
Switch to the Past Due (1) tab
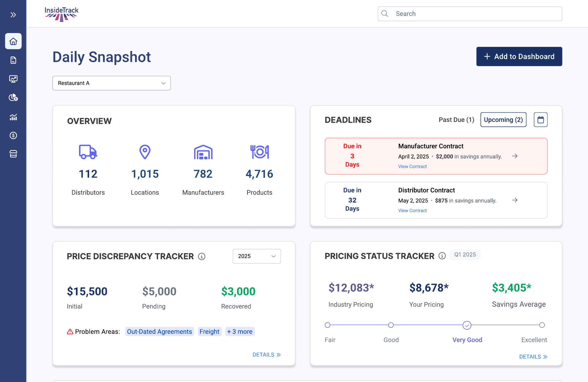[x=456, y=120]
